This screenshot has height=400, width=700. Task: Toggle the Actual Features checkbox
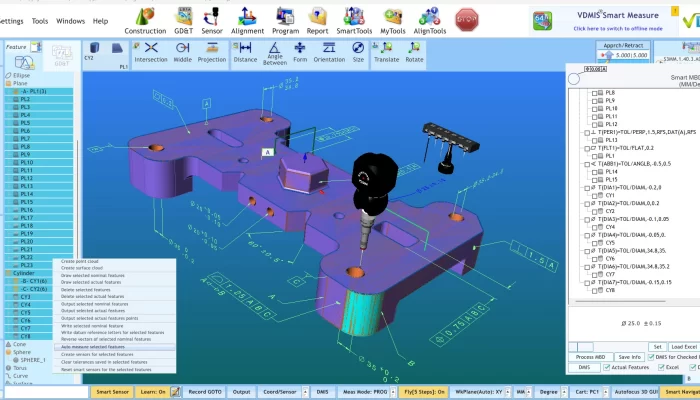[x=607, y=367]
